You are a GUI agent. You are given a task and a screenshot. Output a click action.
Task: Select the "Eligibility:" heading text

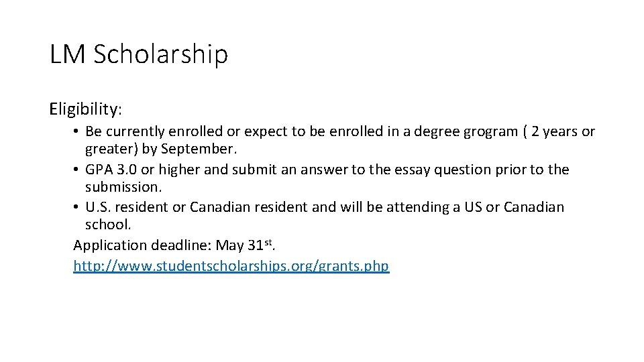(x=85, y=108)
